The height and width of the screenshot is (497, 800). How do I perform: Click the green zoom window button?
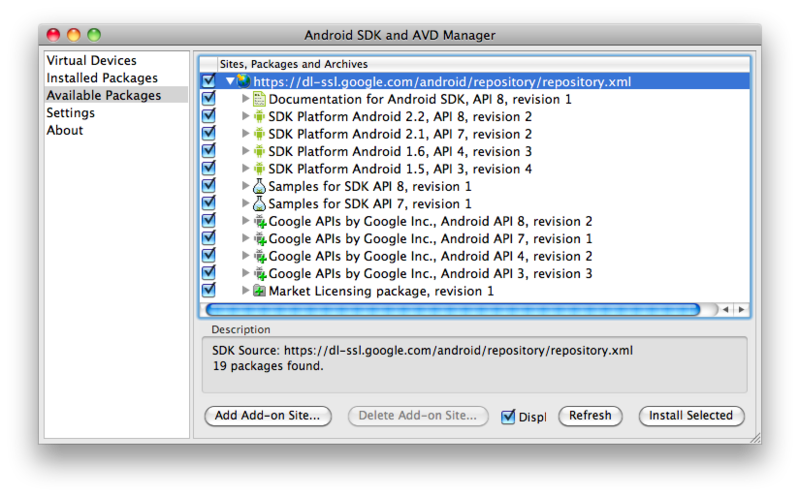(x=94, y=35)
